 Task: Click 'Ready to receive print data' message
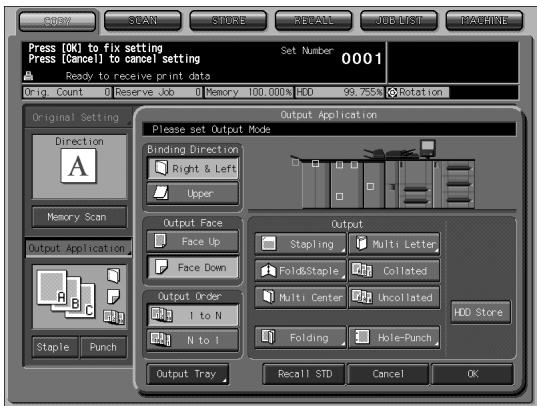[138, 76]
